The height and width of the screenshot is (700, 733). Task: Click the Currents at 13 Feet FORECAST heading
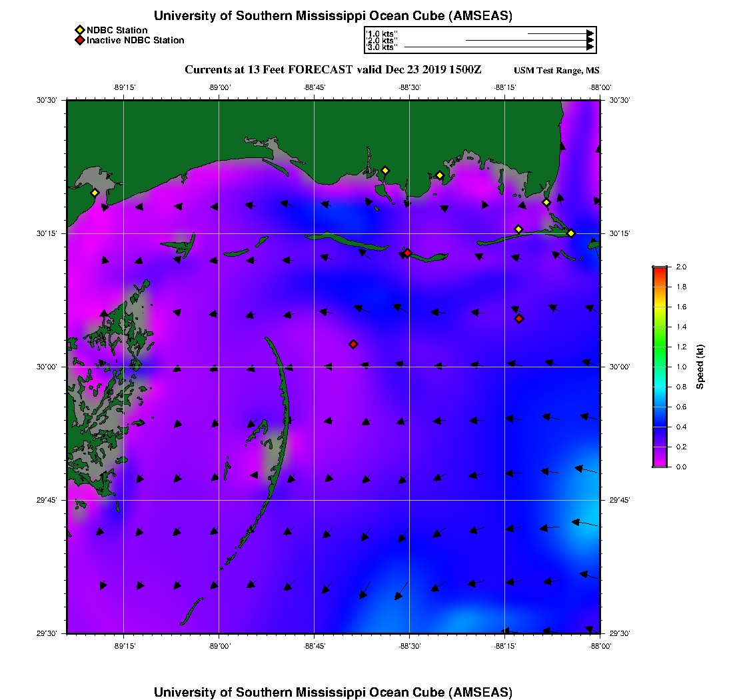(333, 70)
